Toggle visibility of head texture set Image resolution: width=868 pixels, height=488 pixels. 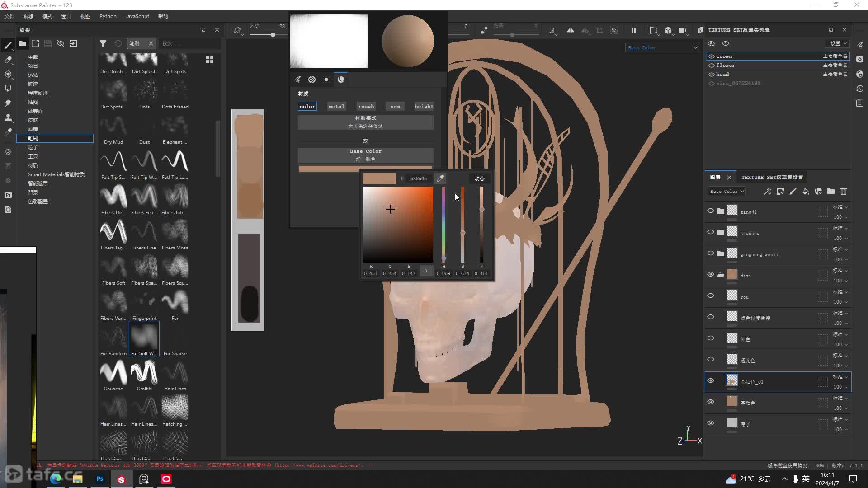pyautogui.click(x=712, y=75)
